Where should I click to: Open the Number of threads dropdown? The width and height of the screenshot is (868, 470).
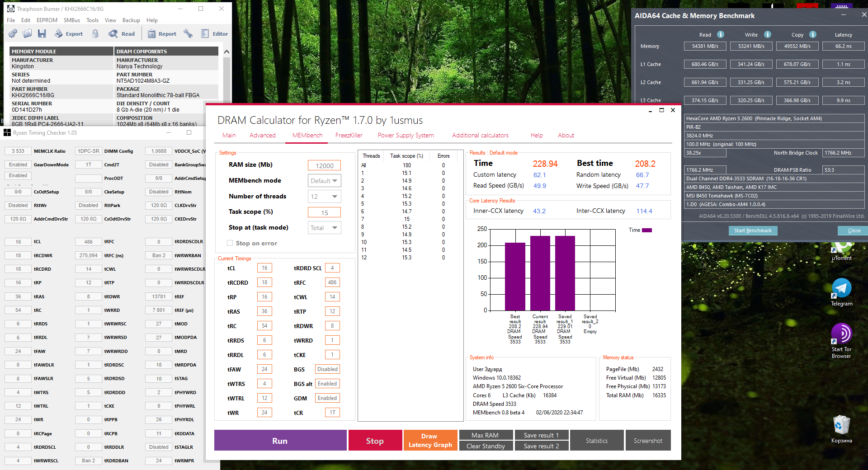point(324,197)
